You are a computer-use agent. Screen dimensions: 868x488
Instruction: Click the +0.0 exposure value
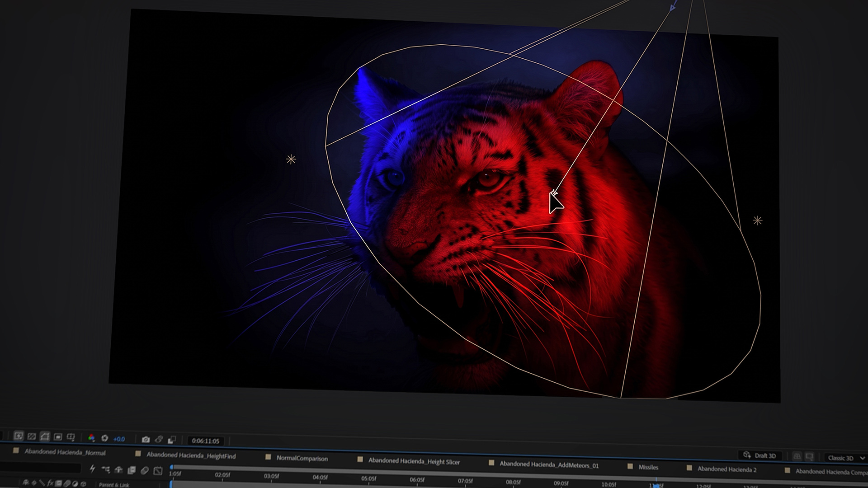pyautogui.click(x=119, y=439)
